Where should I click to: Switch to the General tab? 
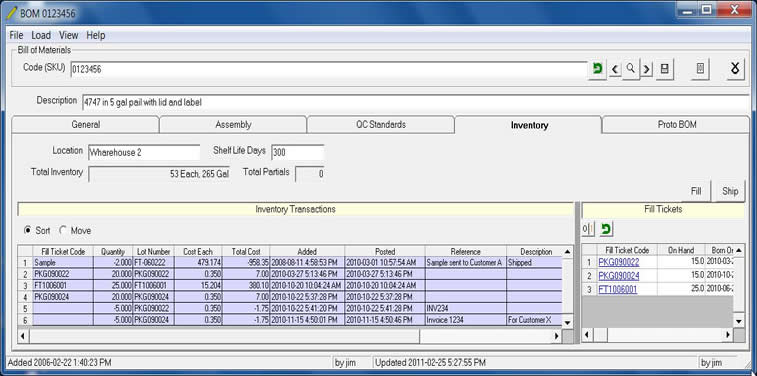tap(85, 125)
